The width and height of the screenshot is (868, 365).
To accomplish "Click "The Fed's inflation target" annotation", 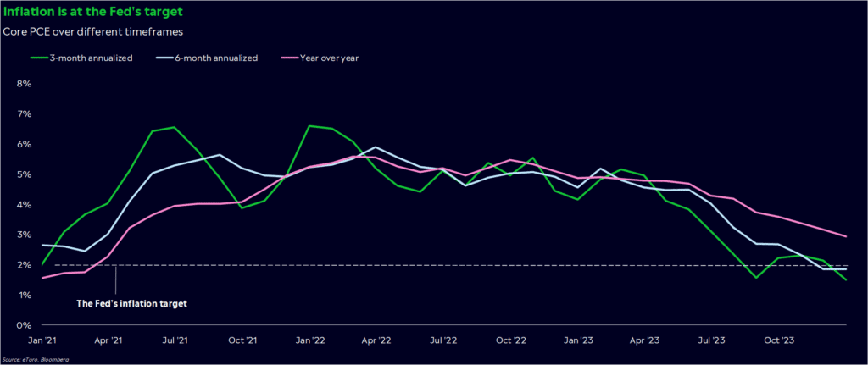I will click(131, 304).
